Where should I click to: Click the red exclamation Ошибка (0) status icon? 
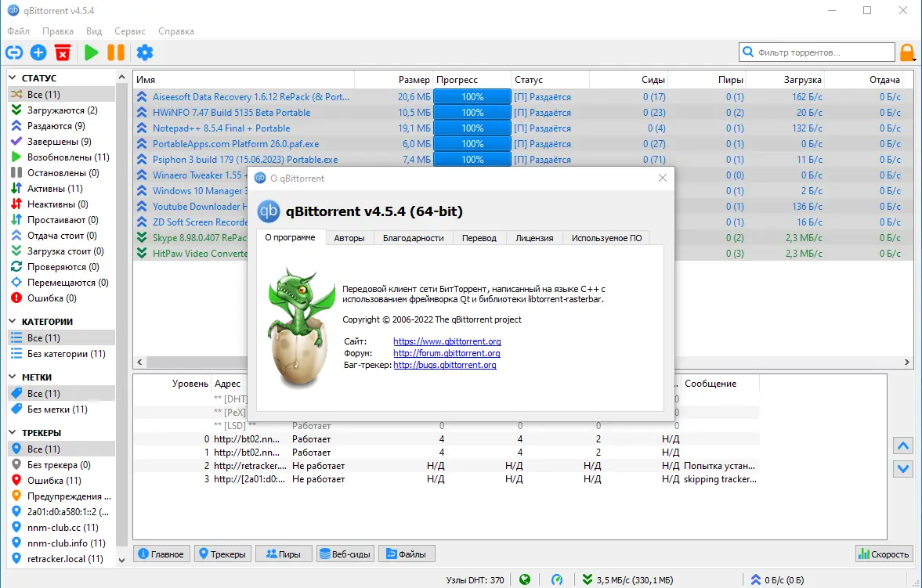16,298
